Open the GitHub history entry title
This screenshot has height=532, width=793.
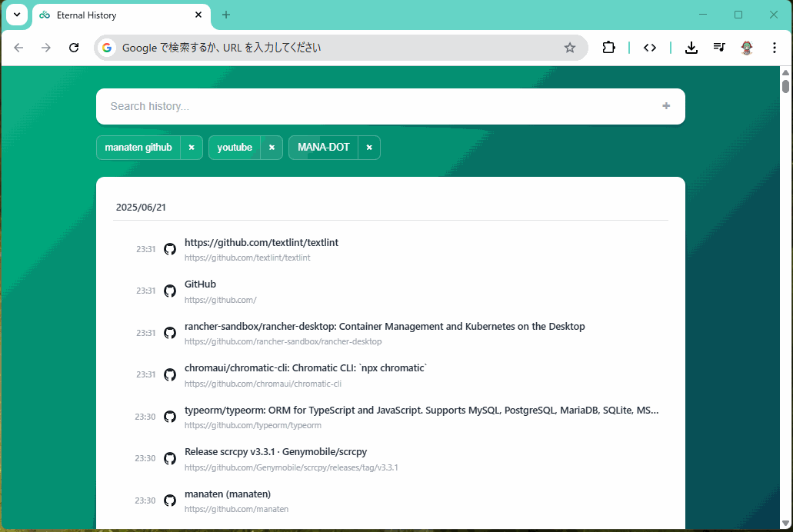click(200, 284)
